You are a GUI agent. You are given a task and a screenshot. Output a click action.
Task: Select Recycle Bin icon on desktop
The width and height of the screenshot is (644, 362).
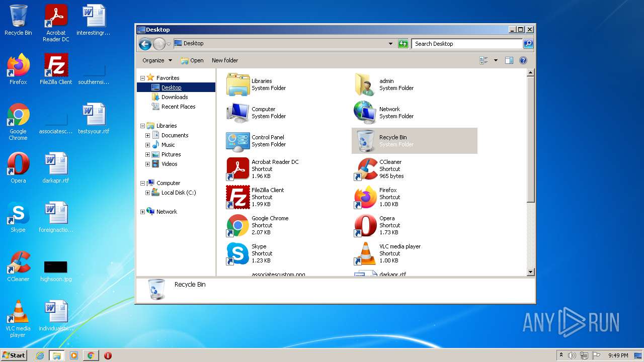[18, 16]
